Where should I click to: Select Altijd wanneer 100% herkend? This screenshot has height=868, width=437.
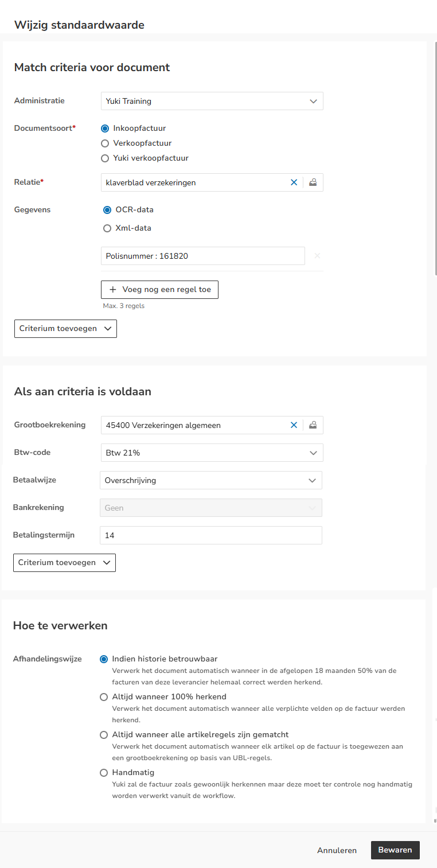[104, 697]
